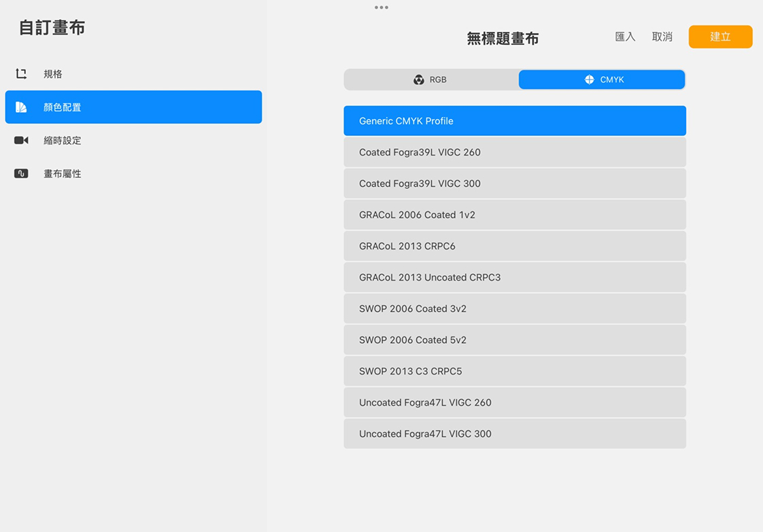Tap 匯入 to import a profile
The image size is (763, 532).
click(625, 37)
